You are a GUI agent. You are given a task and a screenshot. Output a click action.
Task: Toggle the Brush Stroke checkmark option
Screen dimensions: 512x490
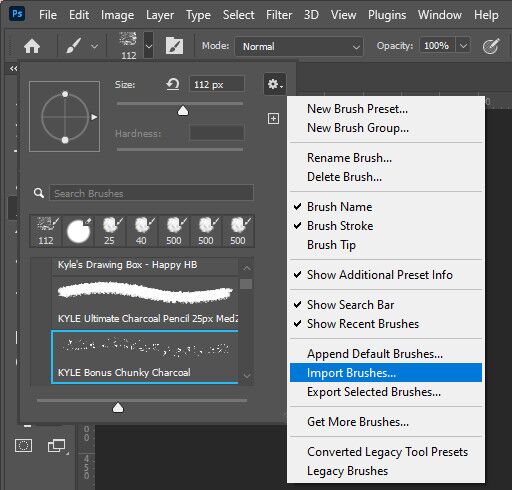(386, 226)
